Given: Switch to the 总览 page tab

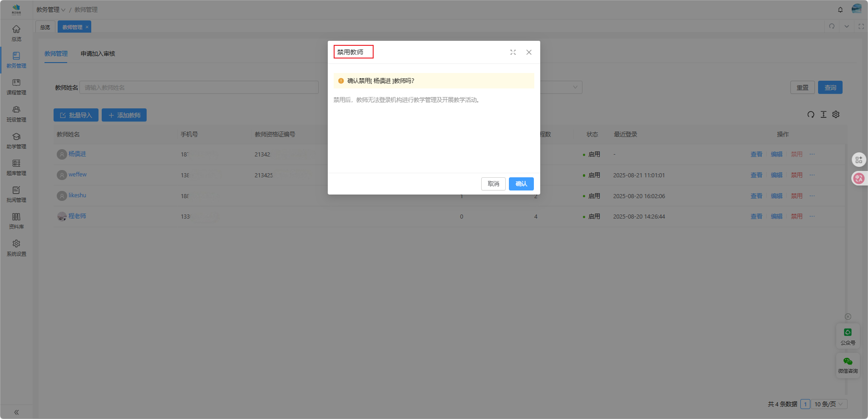Looking at the screenshot, I should pyautogui.click(x=45, y=27).
